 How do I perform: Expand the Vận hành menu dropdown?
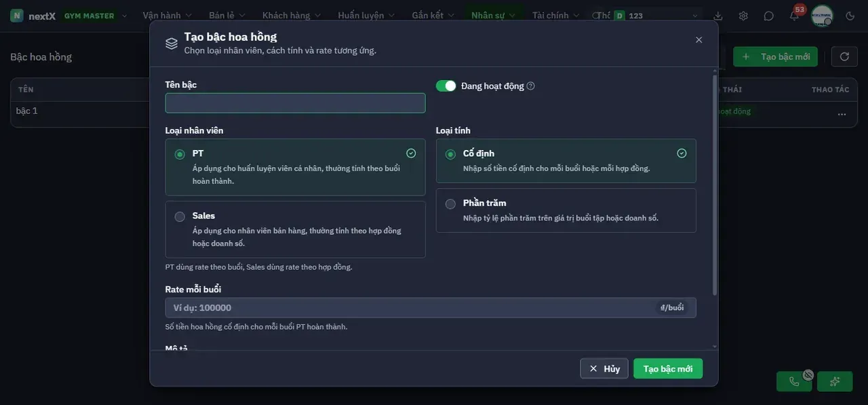point(167,16)
